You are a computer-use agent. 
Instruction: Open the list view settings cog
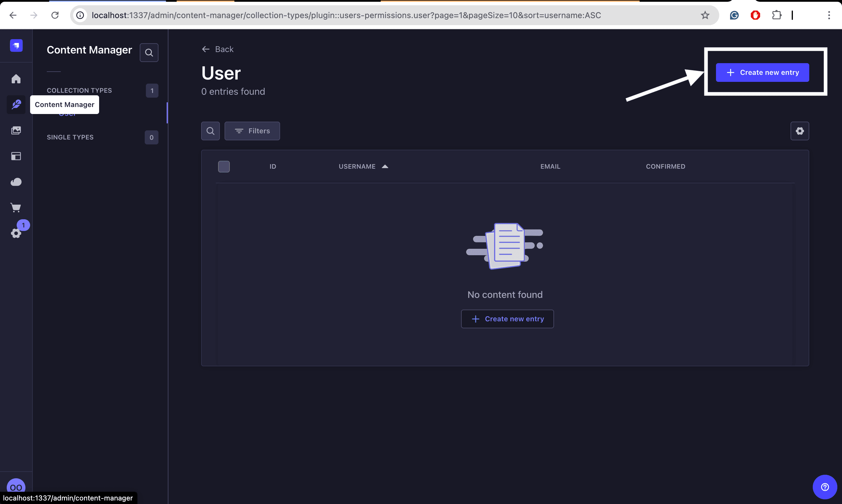[x=800, y=131]
